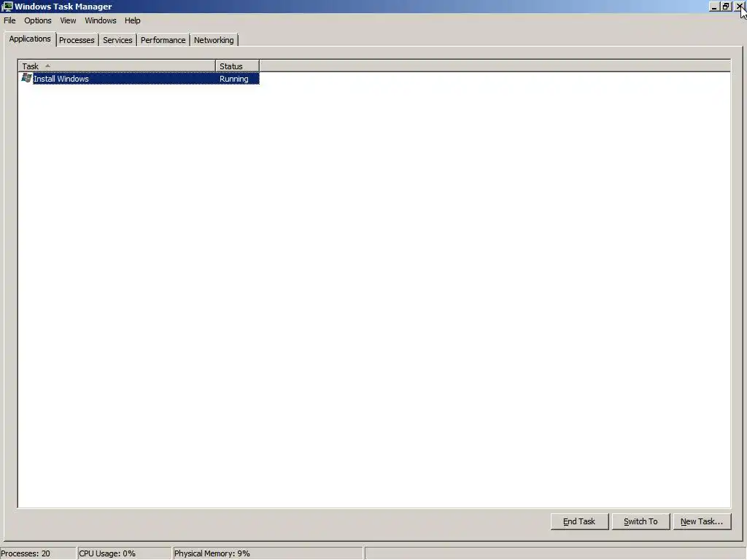Image resolution: width=747 pixels, height=560 pixels.
Task: Open the View menu
Action: [68, 20]
